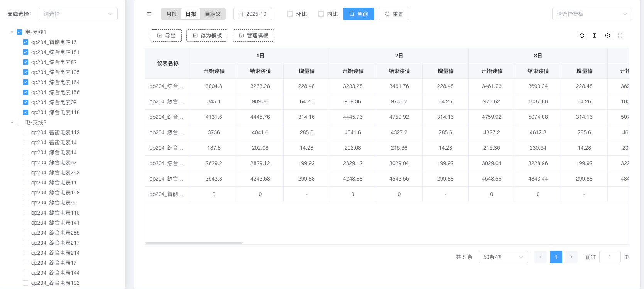Go to the previous page arrow

coord(541,257)
